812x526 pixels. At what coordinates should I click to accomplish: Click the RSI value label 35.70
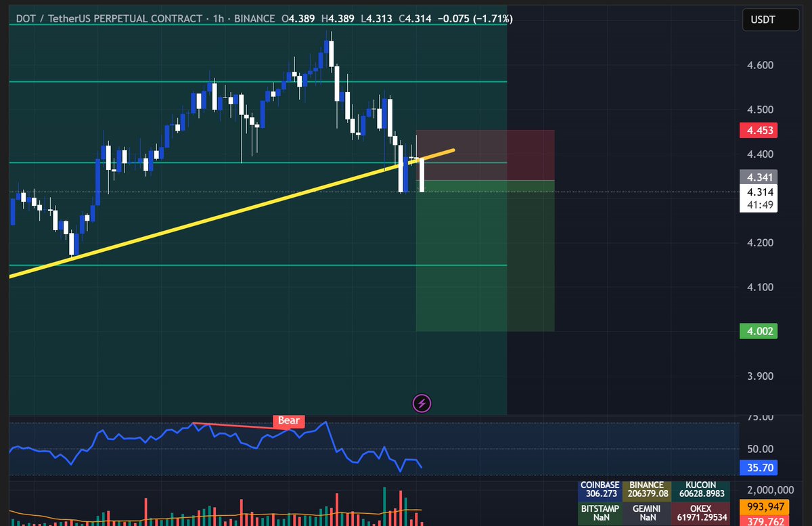coord(759,468)
